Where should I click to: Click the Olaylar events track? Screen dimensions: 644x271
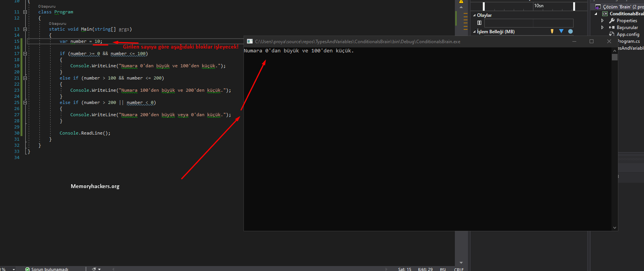[x=529, y=23]
